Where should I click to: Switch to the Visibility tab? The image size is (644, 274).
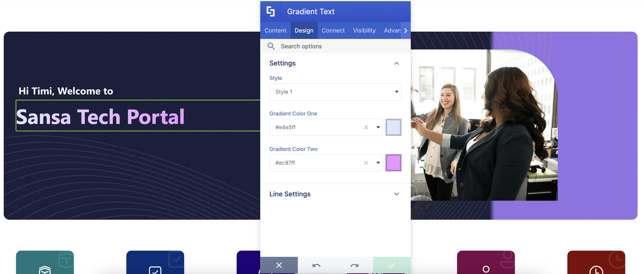click(x=364, y=30)
